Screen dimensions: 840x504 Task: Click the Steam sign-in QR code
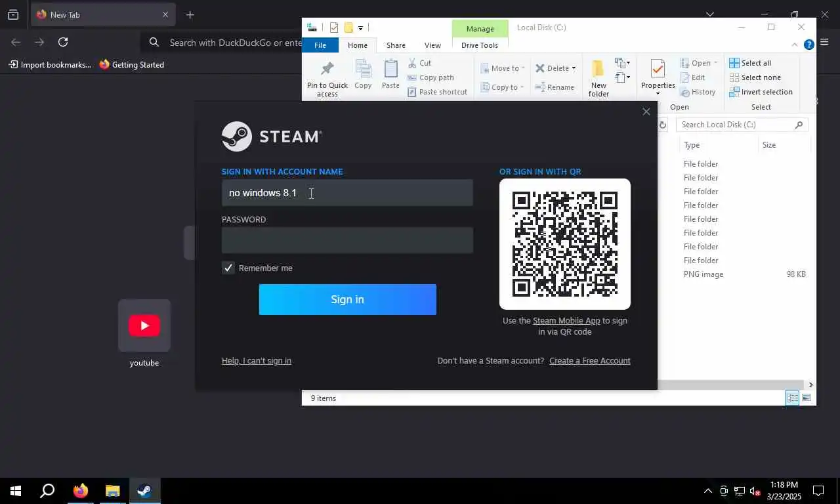tap(565, 244)
